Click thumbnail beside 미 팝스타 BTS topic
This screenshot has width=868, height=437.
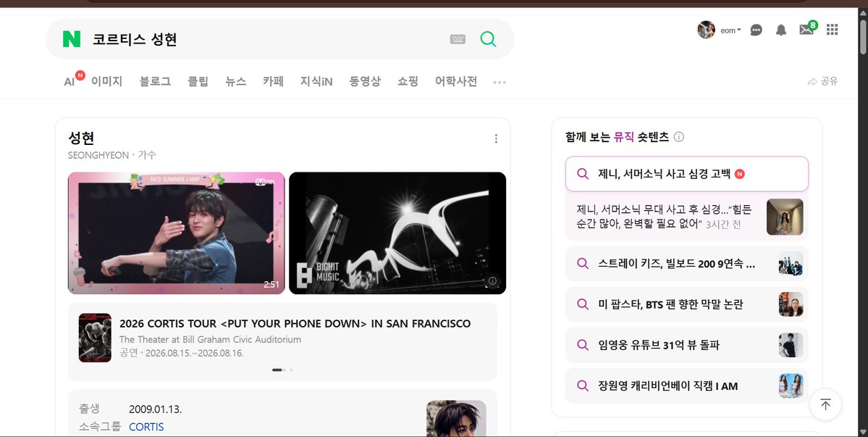click(x=791, y=304)
